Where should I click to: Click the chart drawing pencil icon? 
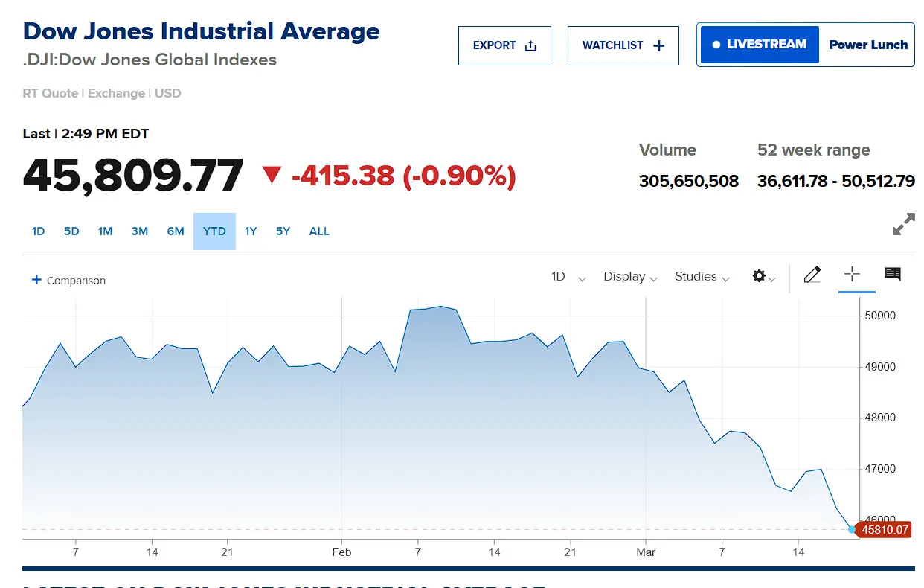812,275
